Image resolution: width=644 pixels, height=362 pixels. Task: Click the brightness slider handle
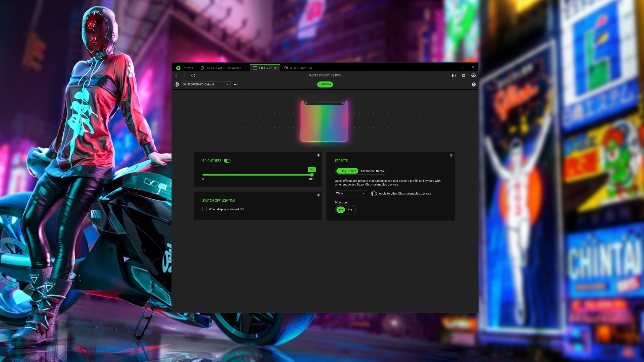coord(312,175)
